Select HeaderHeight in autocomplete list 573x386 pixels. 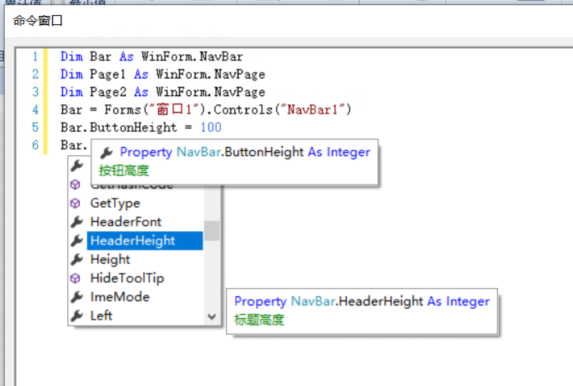pyautogui.click(x=145, y=241)
